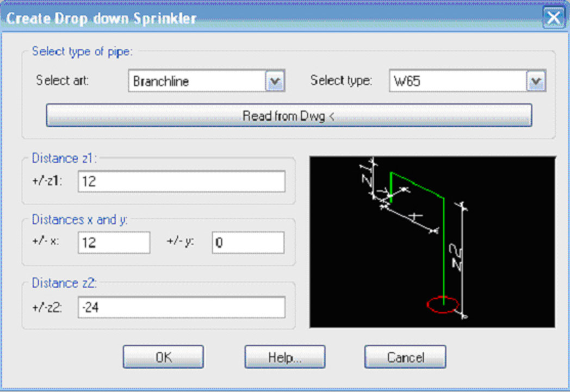
Task: Select the +/- x value field
Action: coord(114,242)
